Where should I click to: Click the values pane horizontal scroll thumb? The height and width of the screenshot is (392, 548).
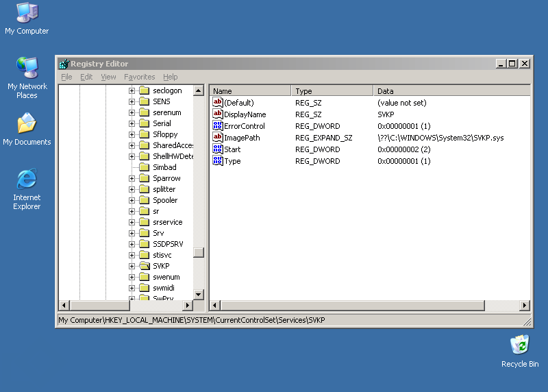click(x=353, y=305)
